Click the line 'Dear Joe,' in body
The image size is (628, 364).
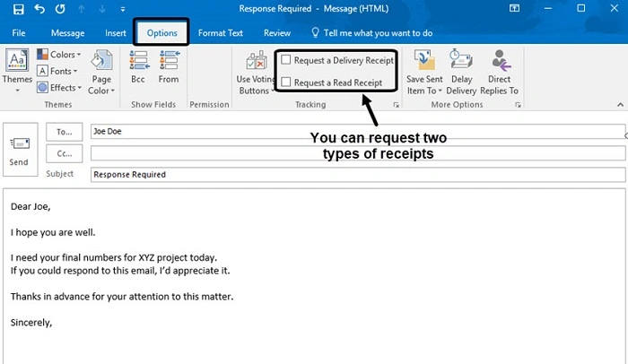point(31,206)
